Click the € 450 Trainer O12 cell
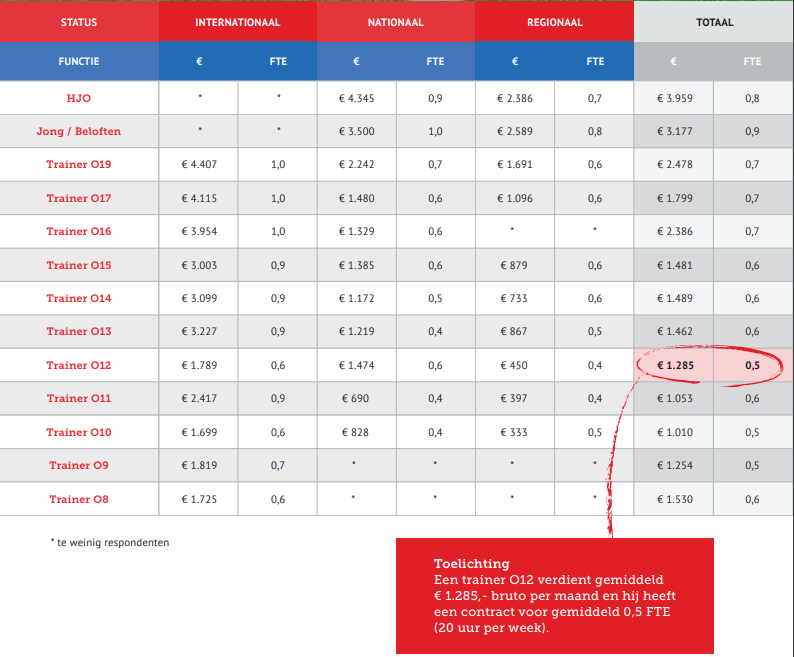Image resolution: width=794 pixels, height=657 pixels. click(x=514, y=365)
